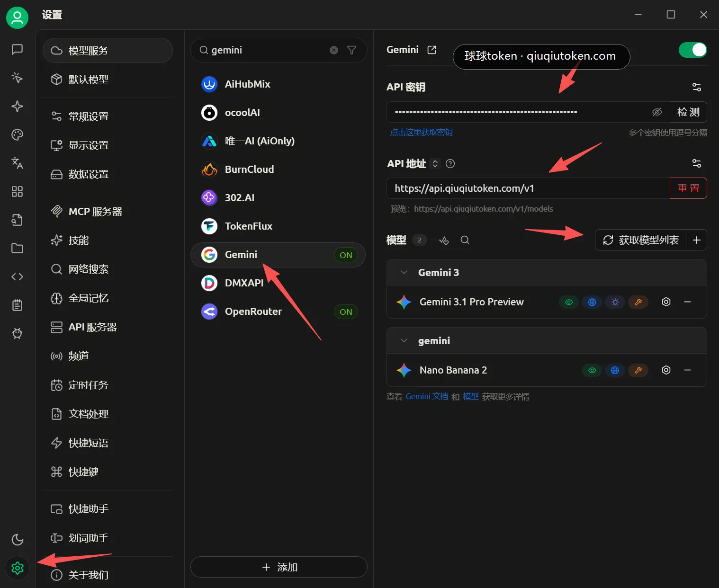Select 模型服务 settings menu
Image resolution: width=719 pixels, height=588 pixels.
click(x=108, y=50)
